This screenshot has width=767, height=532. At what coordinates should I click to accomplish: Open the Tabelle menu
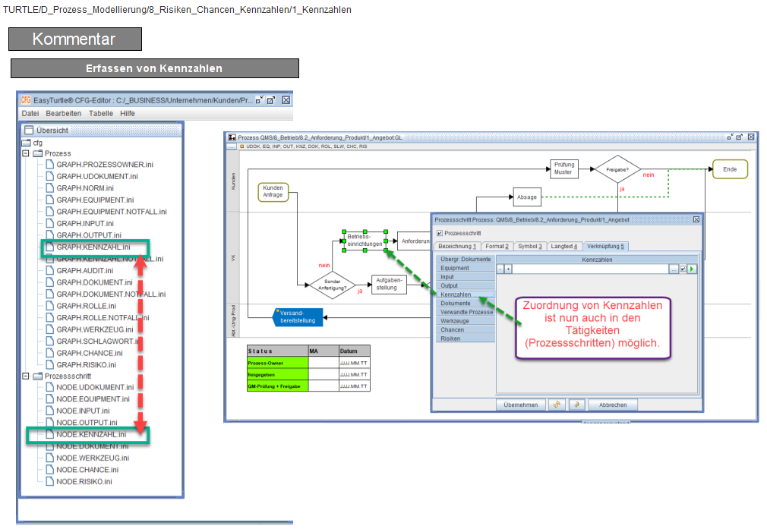(x=101, y=113)
